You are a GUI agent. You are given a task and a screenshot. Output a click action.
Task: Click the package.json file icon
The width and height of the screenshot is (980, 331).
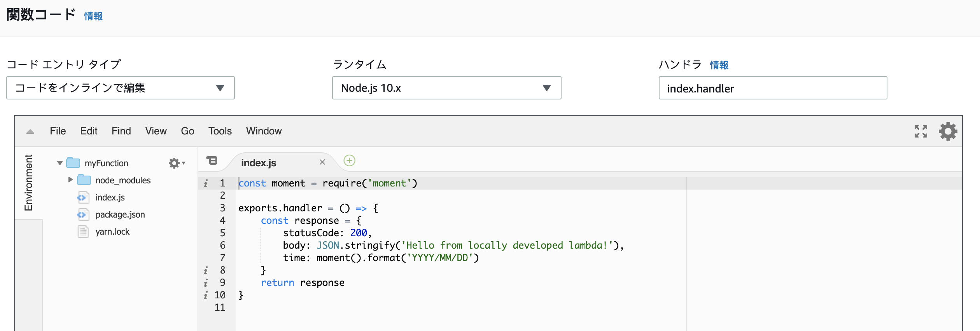point(82,214)
